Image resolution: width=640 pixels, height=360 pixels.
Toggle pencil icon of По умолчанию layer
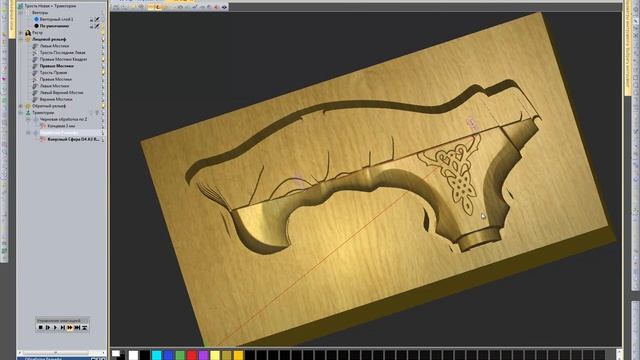click(97, 26)
